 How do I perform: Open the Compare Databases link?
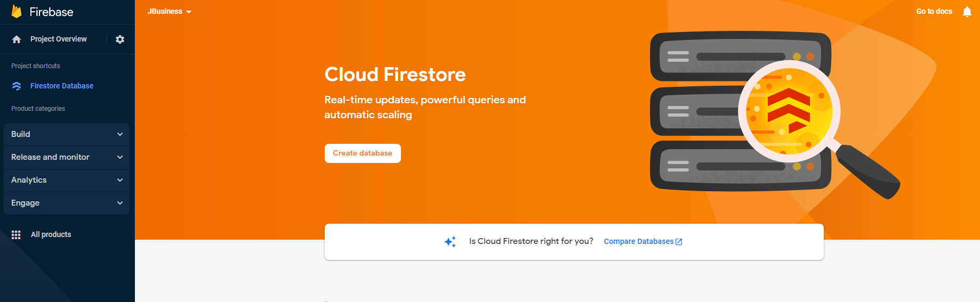click(638, 241)
